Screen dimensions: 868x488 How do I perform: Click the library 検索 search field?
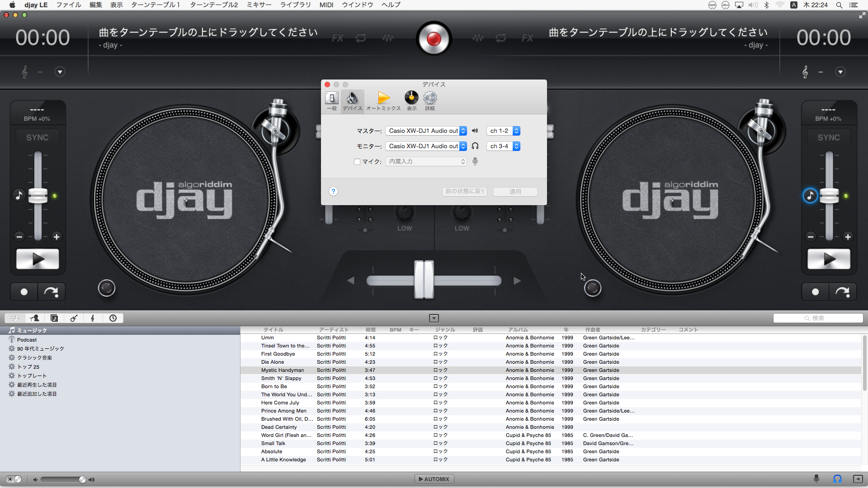[818, 318]
